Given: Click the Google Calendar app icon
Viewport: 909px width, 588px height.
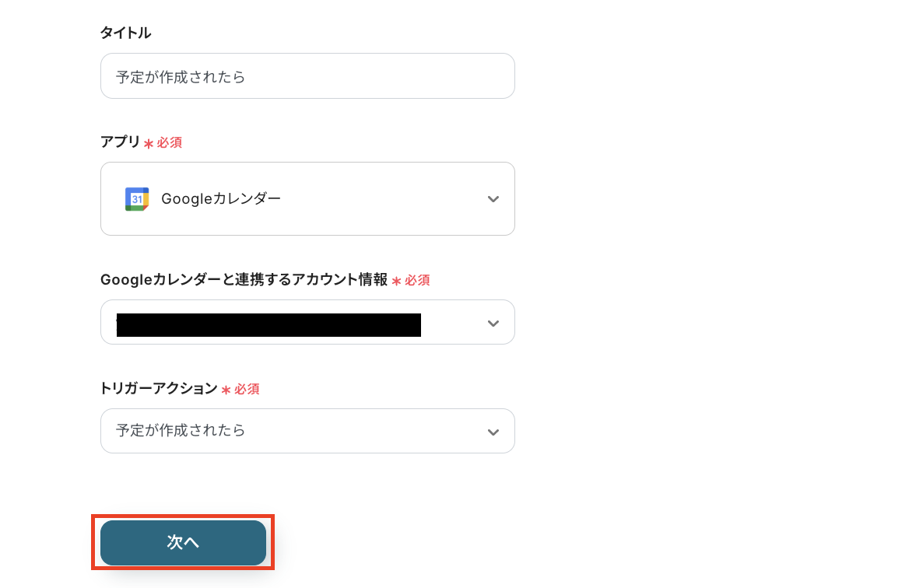Looking at the screenshot, I should tap(137, 199).
